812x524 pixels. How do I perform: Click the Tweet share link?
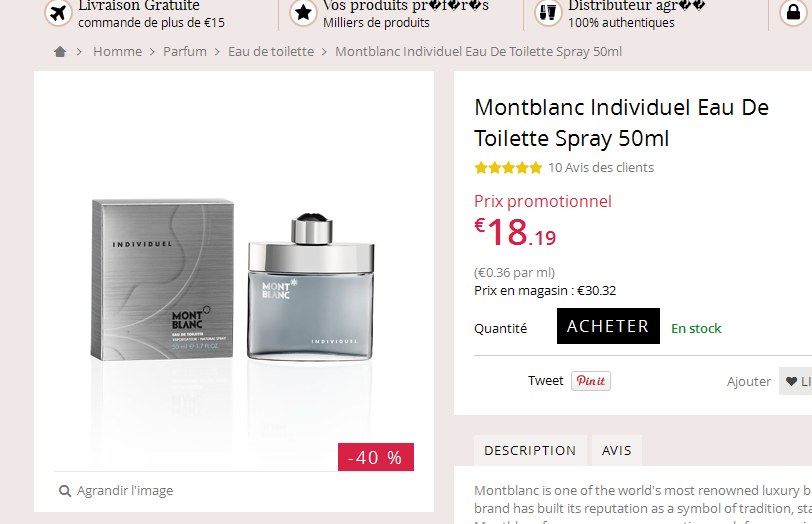(x=546, y=381)
